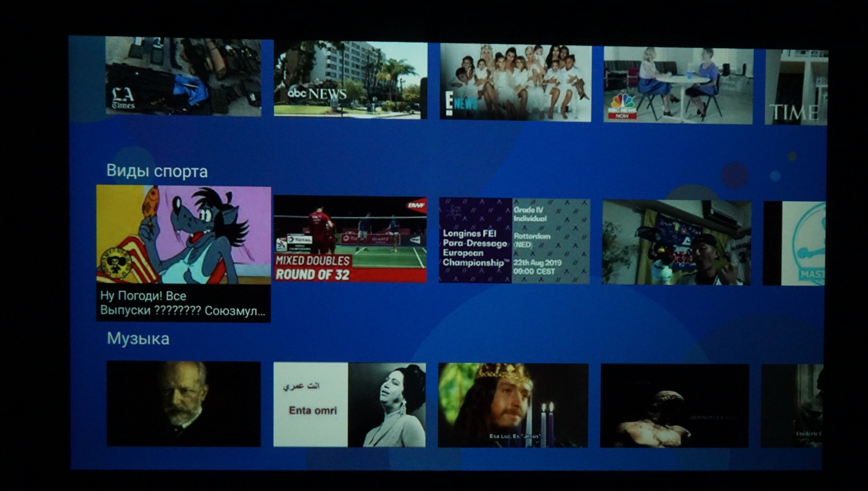Click the Музыка category heading
The image size is (868, 491).
point(138,339)
